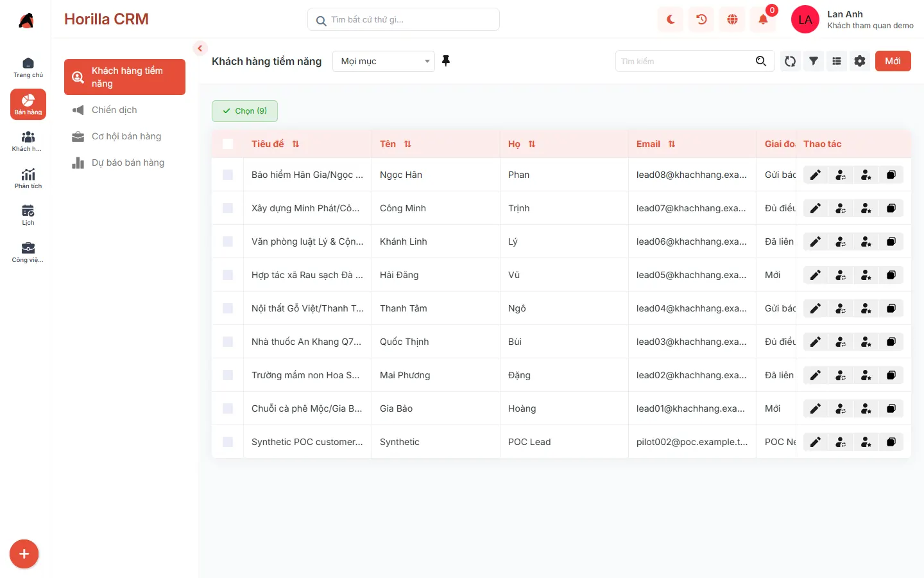Click the red plus floating button
Screen dimensions: 924x578
24,554
